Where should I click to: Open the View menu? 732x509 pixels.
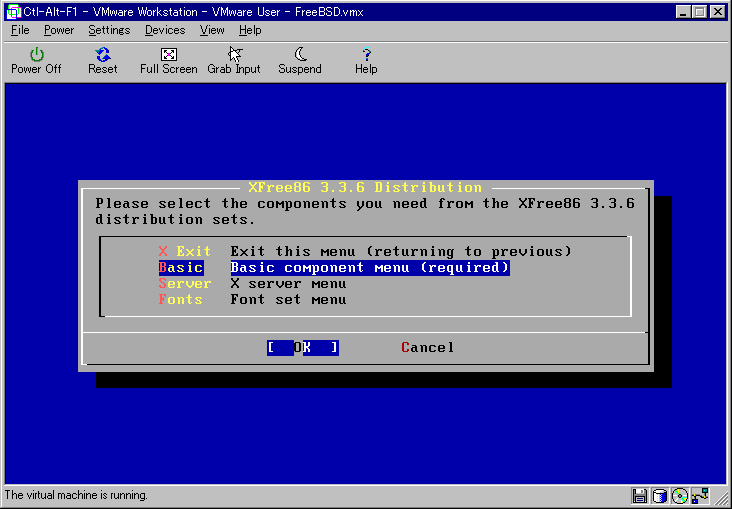(x=212, y=30)
